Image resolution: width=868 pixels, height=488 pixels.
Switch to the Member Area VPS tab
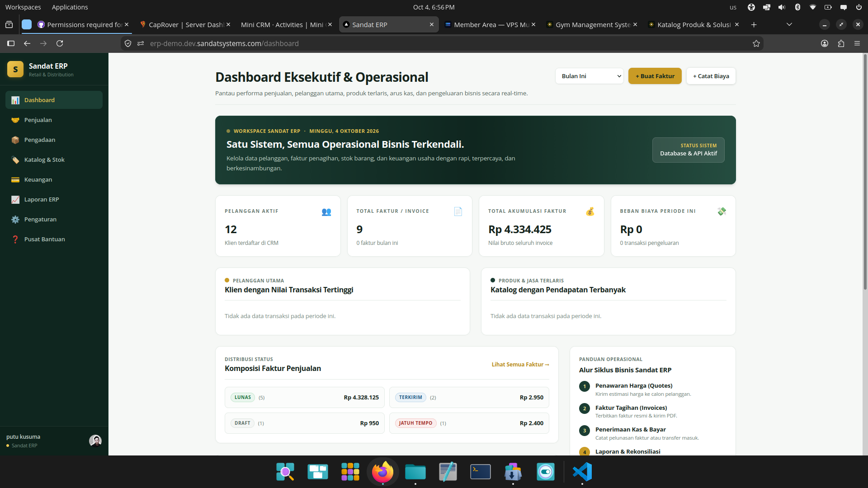(x=490, y=24)
